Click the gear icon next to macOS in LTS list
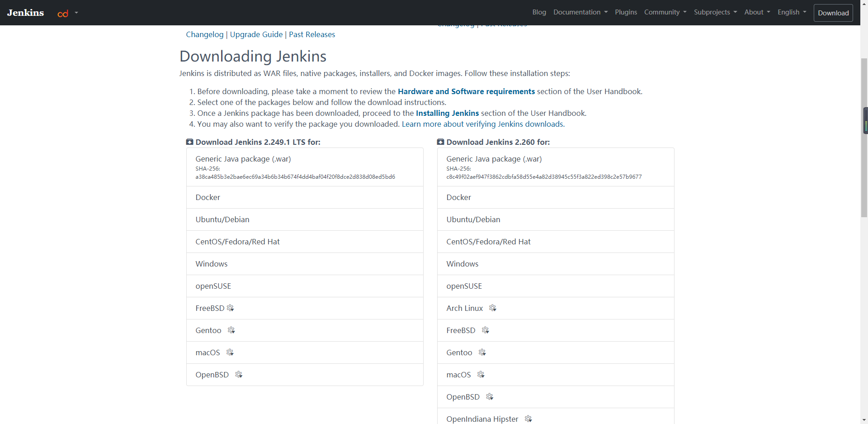The height and width of the screenshot is (424, 868). [x=230, y=353]
